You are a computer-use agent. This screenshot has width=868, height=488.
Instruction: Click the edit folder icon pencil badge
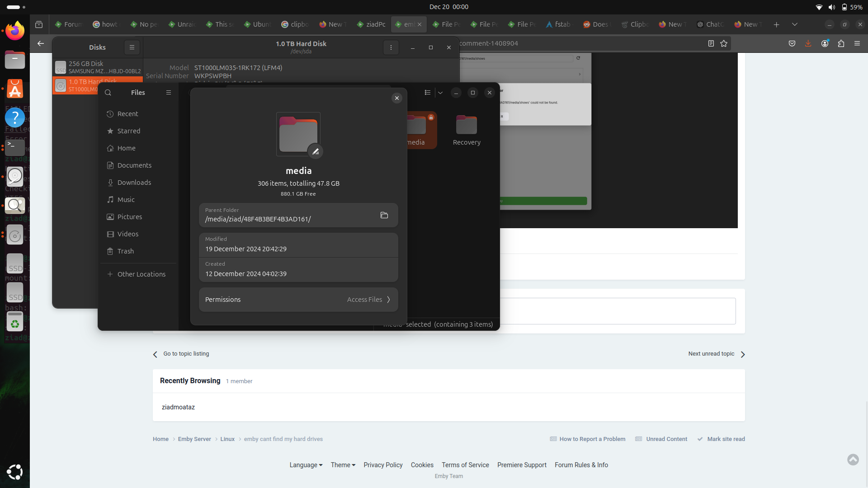coord(316,151)
